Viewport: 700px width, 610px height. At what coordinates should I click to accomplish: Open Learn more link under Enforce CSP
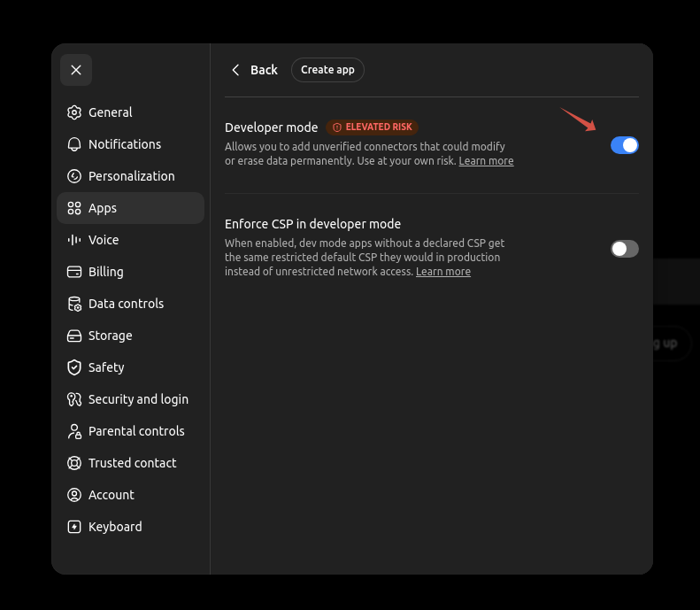click(x=443, y=272)
